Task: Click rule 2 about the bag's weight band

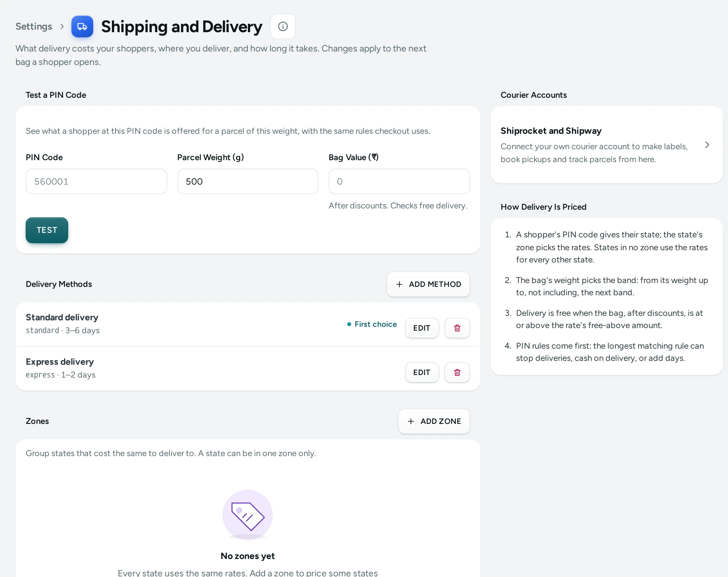Action: 612,286
